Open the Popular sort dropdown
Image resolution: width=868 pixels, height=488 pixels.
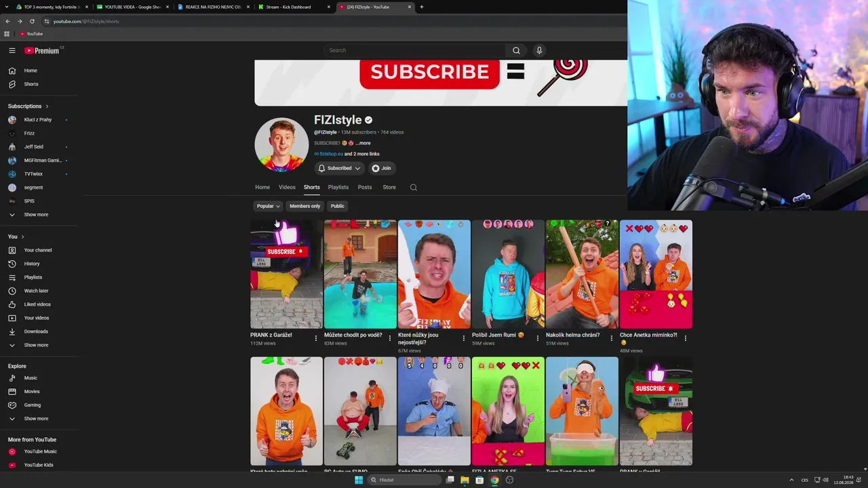[268, 206]
